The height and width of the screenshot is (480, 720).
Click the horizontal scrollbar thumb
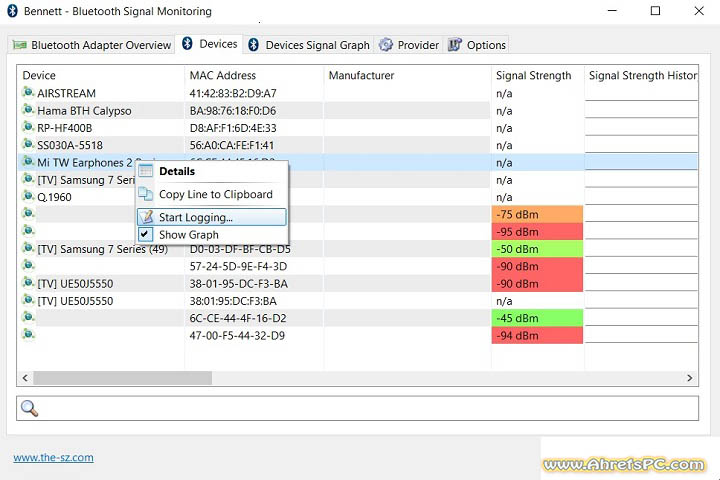point(123,378)
